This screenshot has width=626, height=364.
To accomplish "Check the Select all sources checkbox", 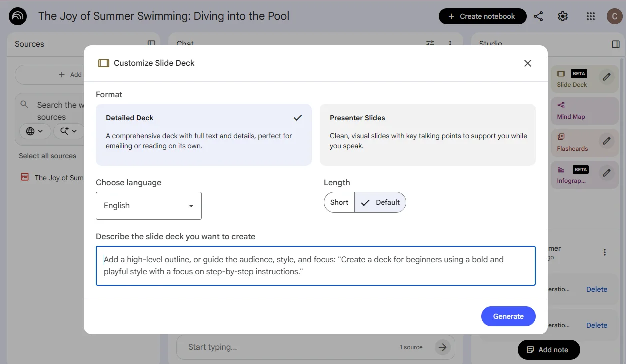I will (x=48, y=155).
